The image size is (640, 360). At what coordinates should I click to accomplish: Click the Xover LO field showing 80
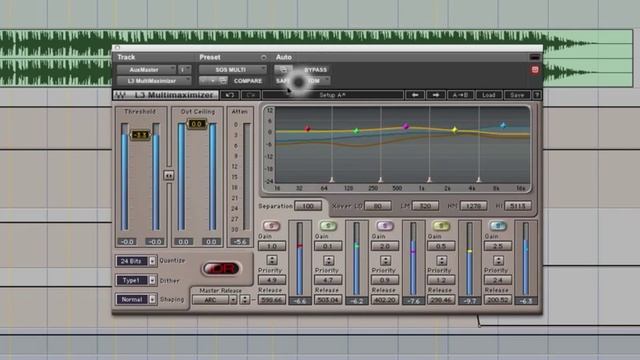[378, 206]
